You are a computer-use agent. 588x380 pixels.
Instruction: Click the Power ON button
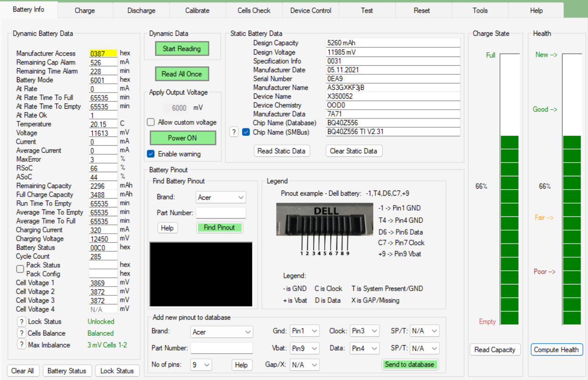point(183,138)
